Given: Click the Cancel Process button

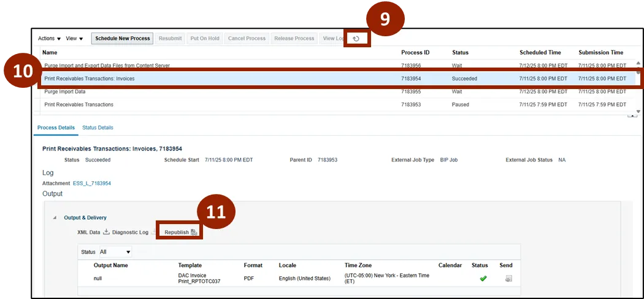Looking at the screenshot, I should pos(247,39).
